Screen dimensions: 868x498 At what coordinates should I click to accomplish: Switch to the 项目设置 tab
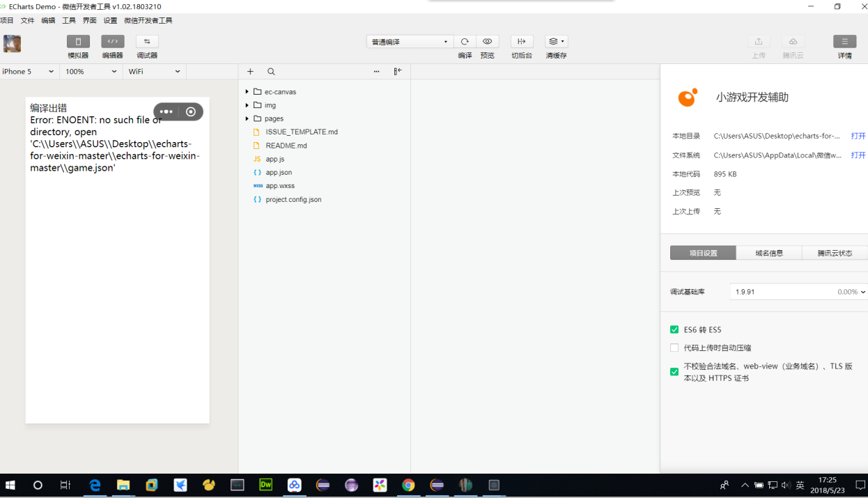click(x=703, y=253)
